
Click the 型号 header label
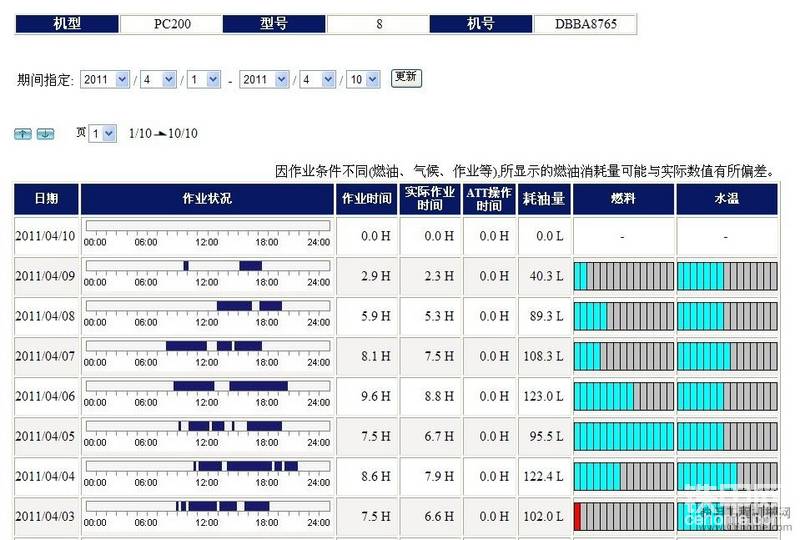tap(274, 24)
